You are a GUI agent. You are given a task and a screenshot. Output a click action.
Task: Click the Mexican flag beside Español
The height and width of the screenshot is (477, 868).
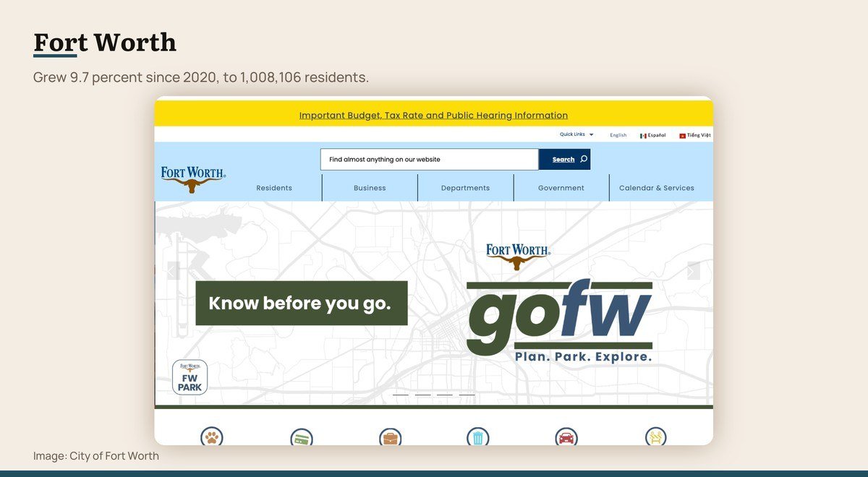coord(643,135)
